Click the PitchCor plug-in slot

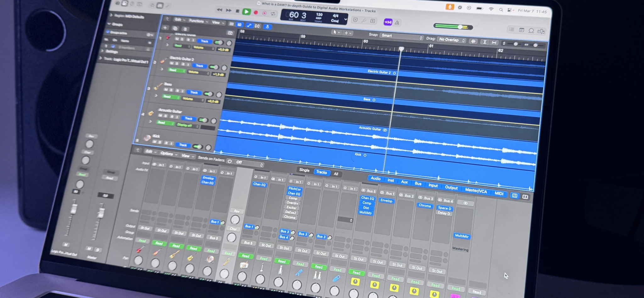coord(295,189)
